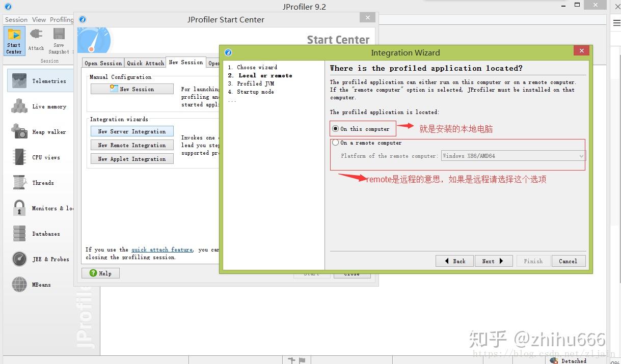Switch to the Quick Attach tab
Viewport: 621px width, 364px height.
(145, 63)
